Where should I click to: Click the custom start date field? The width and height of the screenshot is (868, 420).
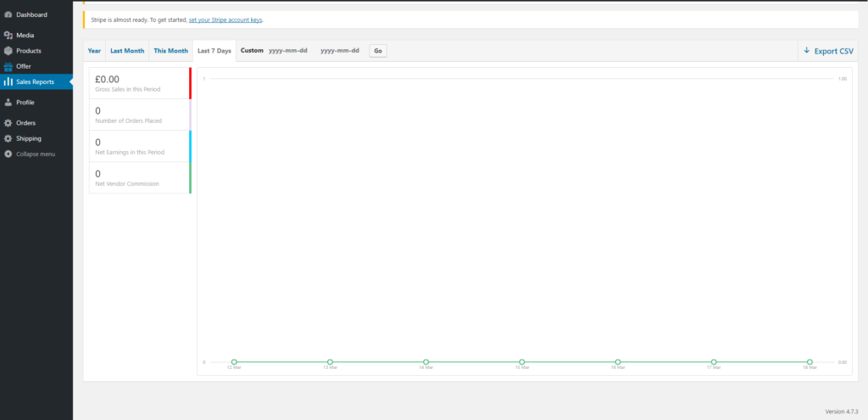click(x=287, y=51)
